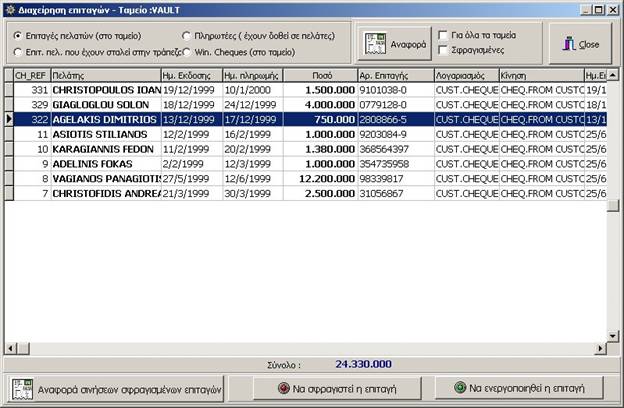
Task: Click the Αναφορά report button
Action: click(393, 45)
